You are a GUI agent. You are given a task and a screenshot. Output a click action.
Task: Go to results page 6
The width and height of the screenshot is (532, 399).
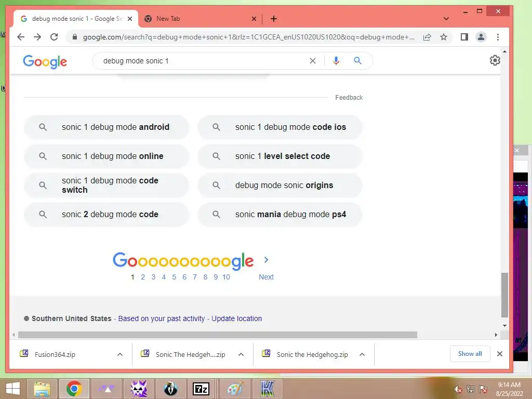coord(184,277)
